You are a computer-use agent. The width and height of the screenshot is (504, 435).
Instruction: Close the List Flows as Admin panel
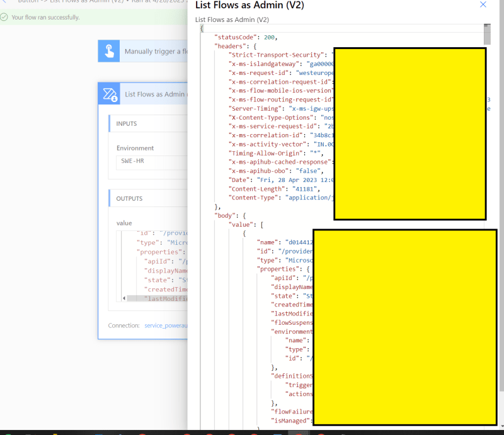483,4
